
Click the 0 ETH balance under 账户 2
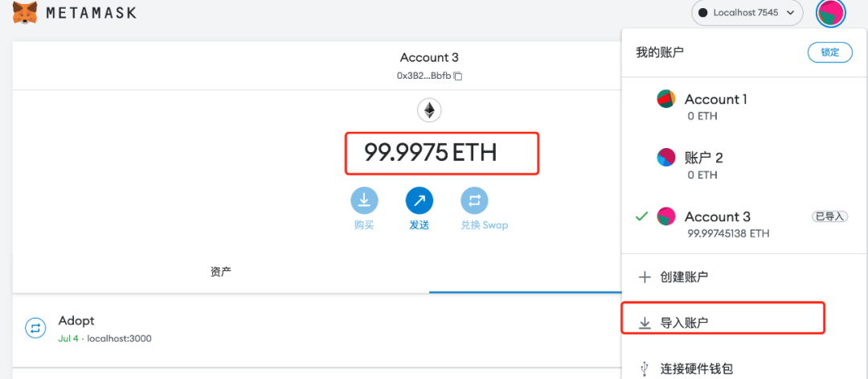coord(701,175)
